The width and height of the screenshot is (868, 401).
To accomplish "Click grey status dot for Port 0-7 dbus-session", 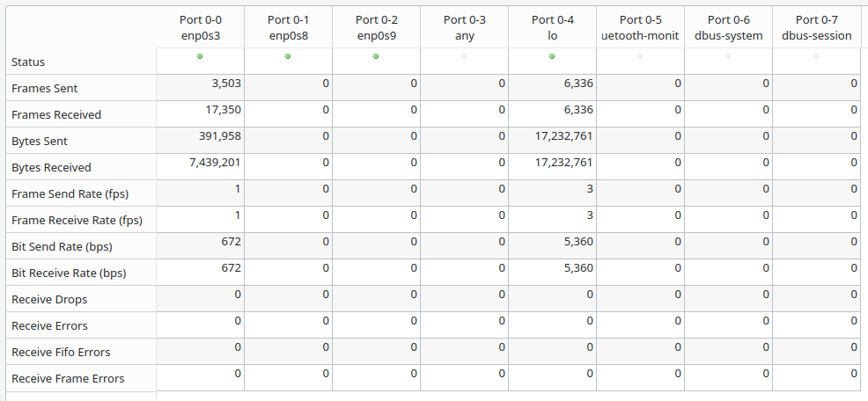I will pos(816,56).
